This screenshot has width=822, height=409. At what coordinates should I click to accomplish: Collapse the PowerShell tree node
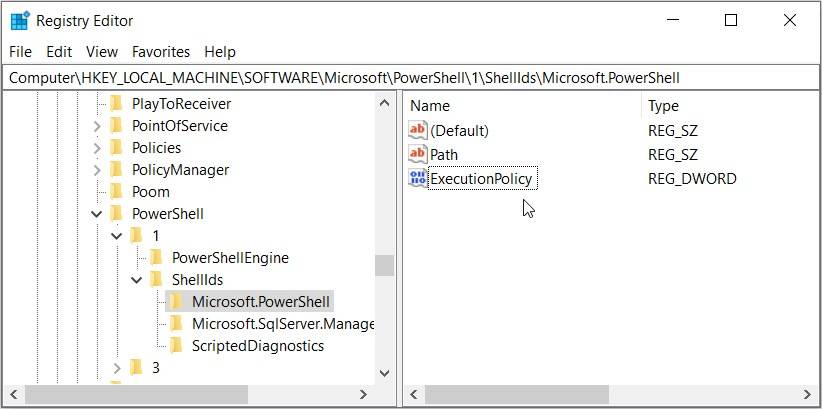pos(97,213)
